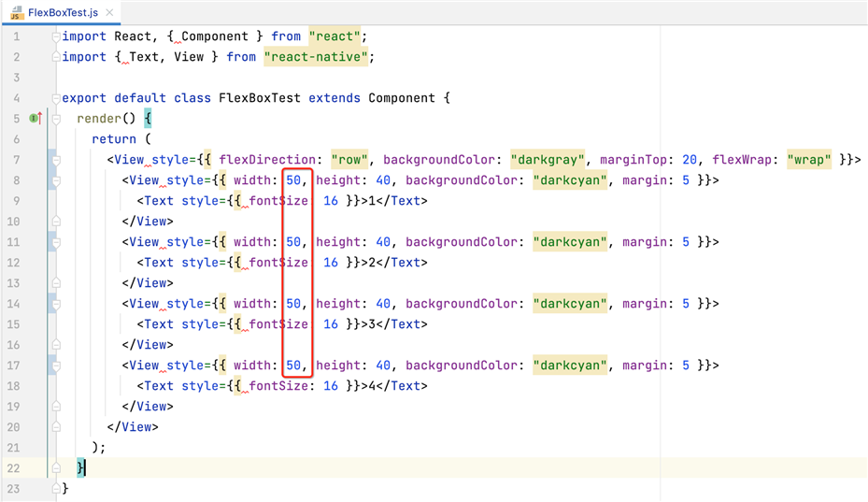Click the JS file icon on the tab

15,13
